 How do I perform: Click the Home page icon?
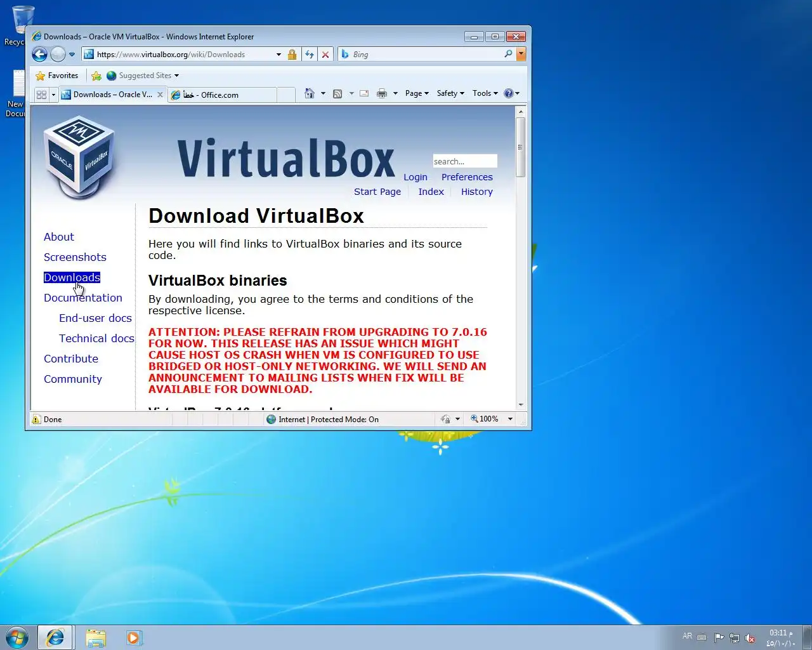[310, 93]
